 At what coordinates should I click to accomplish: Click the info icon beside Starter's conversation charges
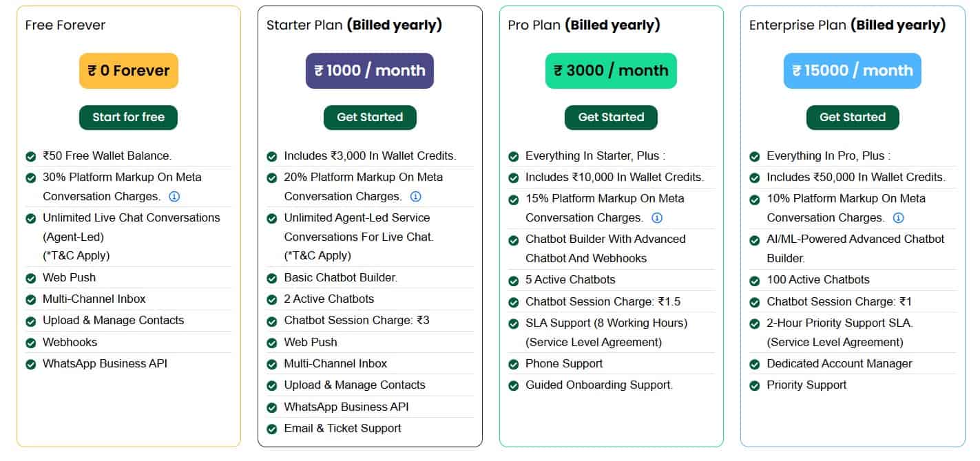click(x=416, y=197)
